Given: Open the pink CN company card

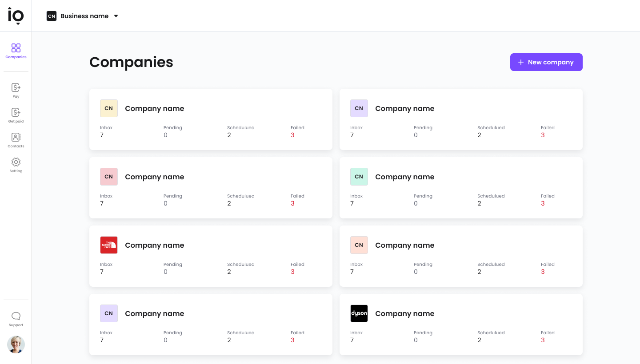Looking at the screenshot, I should [211, 188].
